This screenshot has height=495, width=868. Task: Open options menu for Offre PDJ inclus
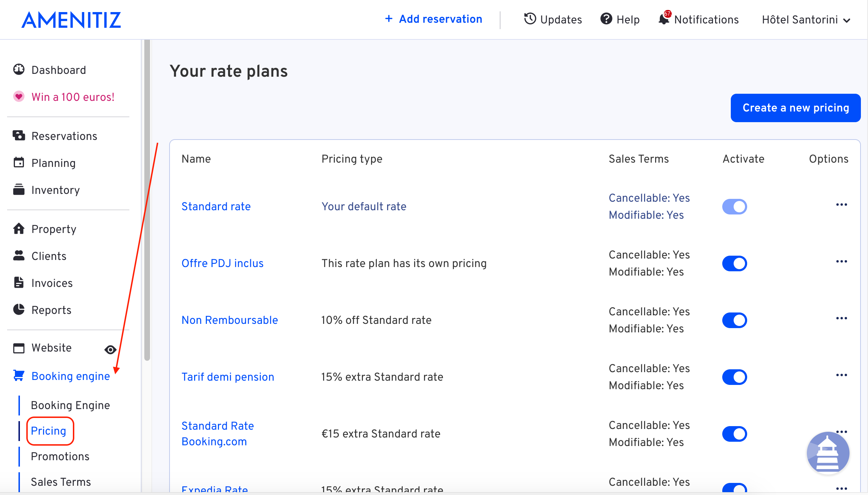point(842,262)
